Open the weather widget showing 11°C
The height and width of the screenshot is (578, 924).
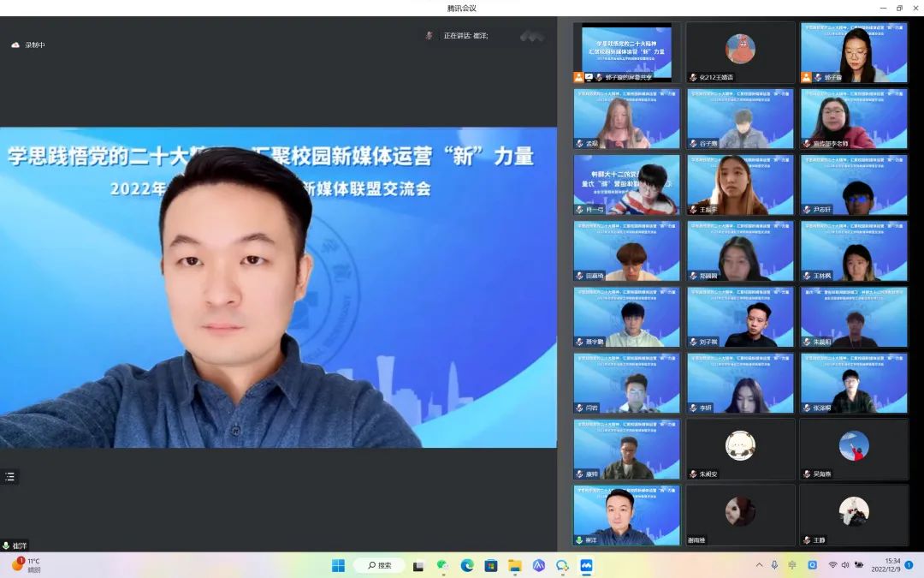coord(26,565)
